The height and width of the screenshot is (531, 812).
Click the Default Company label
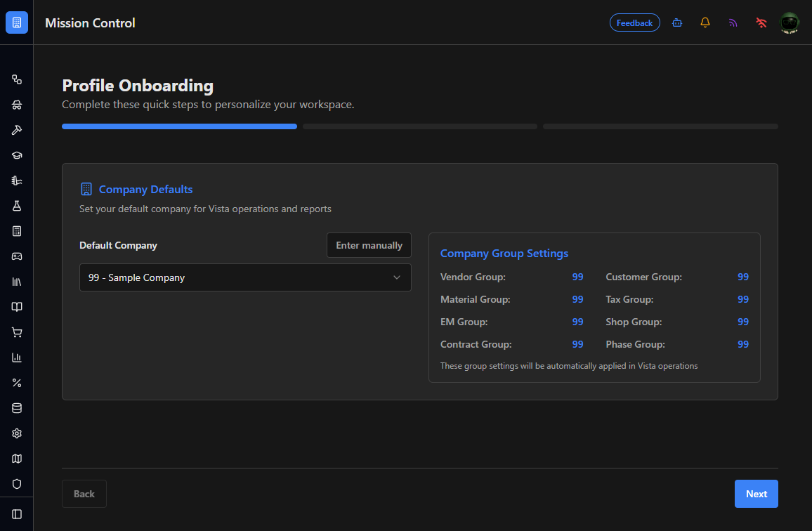118,246
